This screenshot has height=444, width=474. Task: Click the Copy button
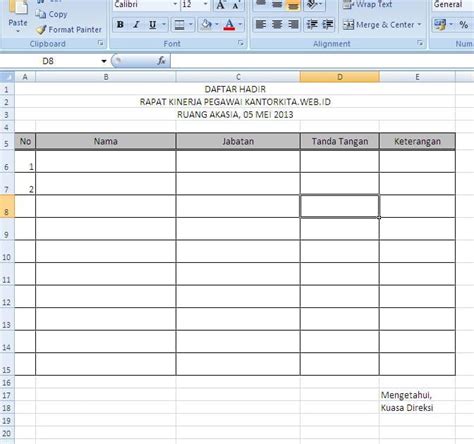pos(52,14)
